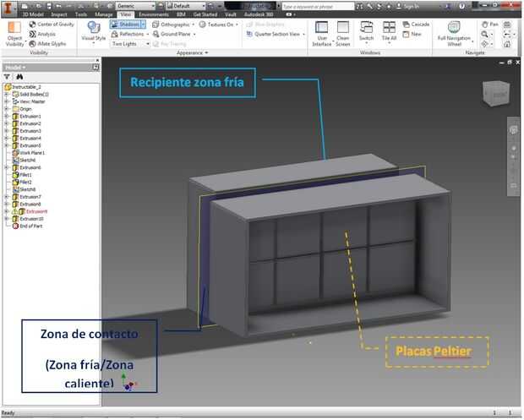The image size is (524, 420).
Task: Click the ViewCube in the viewport
Action: pyautogui.click(x=496, y=94)
